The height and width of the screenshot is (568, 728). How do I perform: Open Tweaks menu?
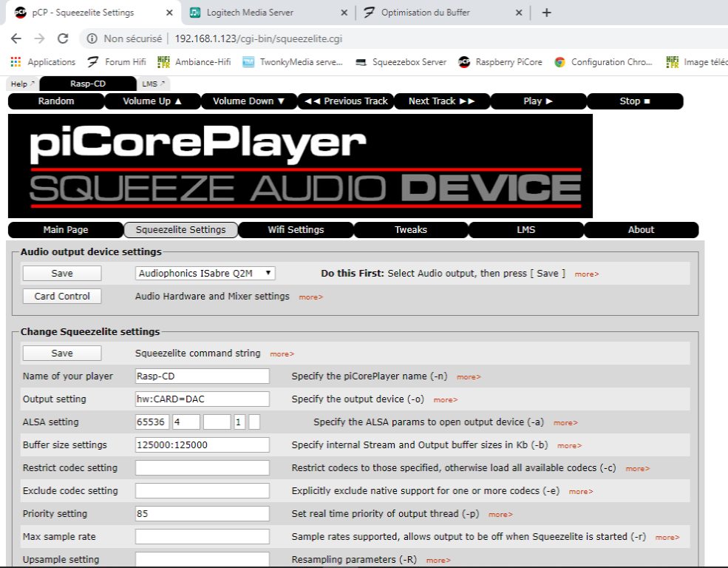point(412,230)
